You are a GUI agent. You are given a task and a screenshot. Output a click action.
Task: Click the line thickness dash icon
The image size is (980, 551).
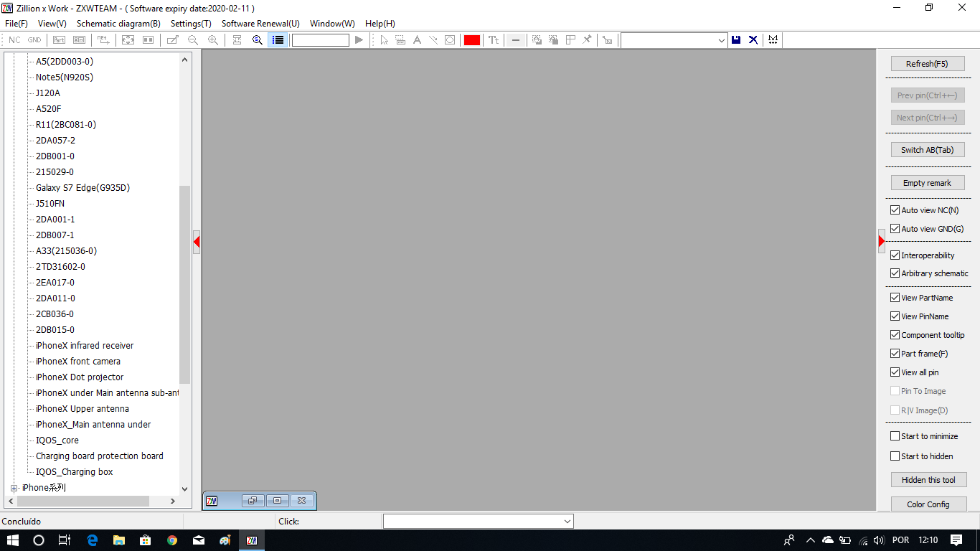tap(515, 40)
